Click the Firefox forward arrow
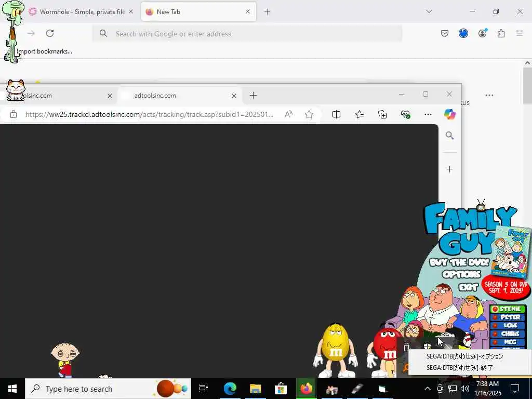The image size is (532, 399). pos(31,33)
